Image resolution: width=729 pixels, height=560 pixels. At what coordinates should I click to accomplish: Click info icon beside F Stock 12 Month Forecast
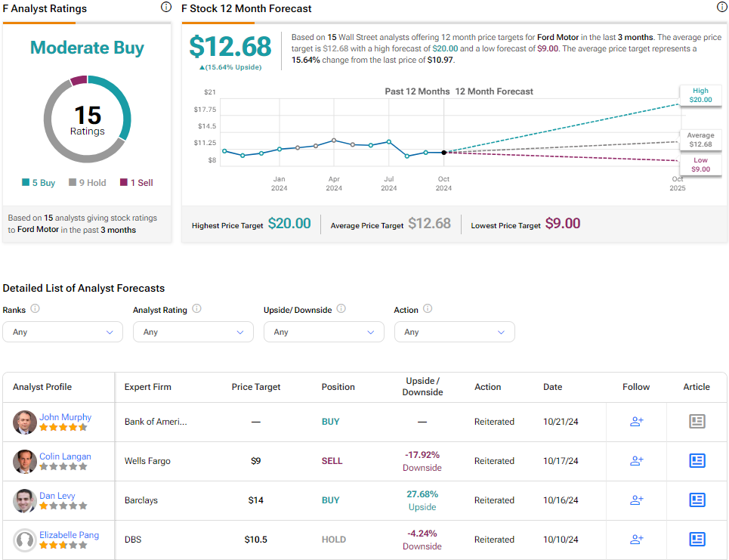click(x=721, y=8)
